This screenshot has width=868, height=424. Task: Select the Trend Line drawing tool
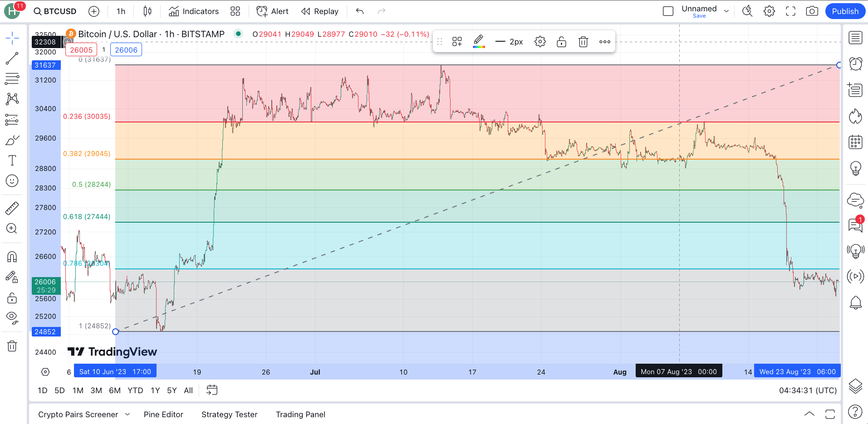coord(12,58)
